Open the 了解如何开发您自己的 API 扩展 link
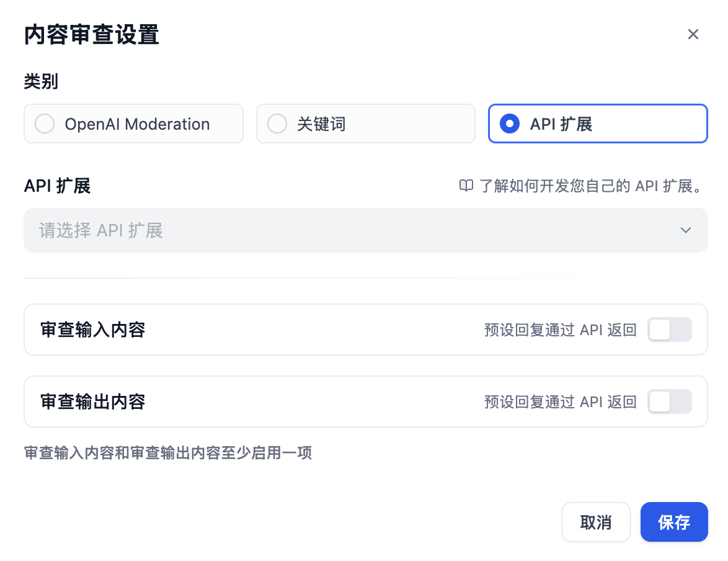Viewport: 728px width, 561px height. 589,186
